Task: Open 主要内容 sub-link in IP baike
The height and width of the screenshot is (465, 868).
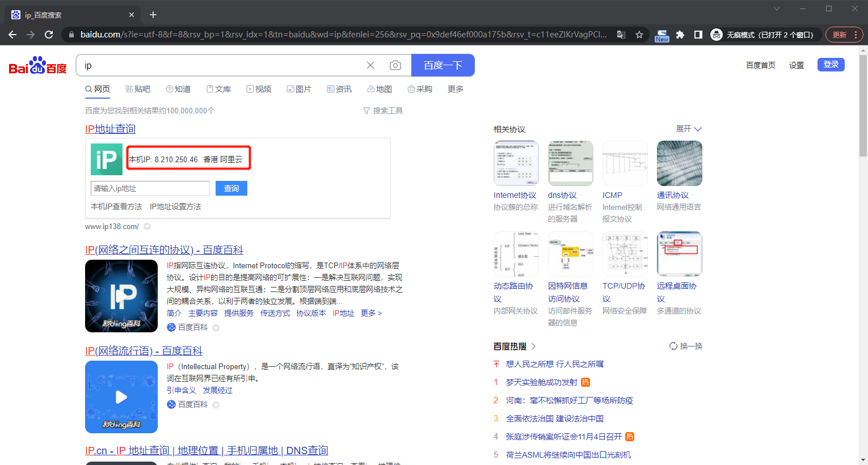Action: point(203,313)
